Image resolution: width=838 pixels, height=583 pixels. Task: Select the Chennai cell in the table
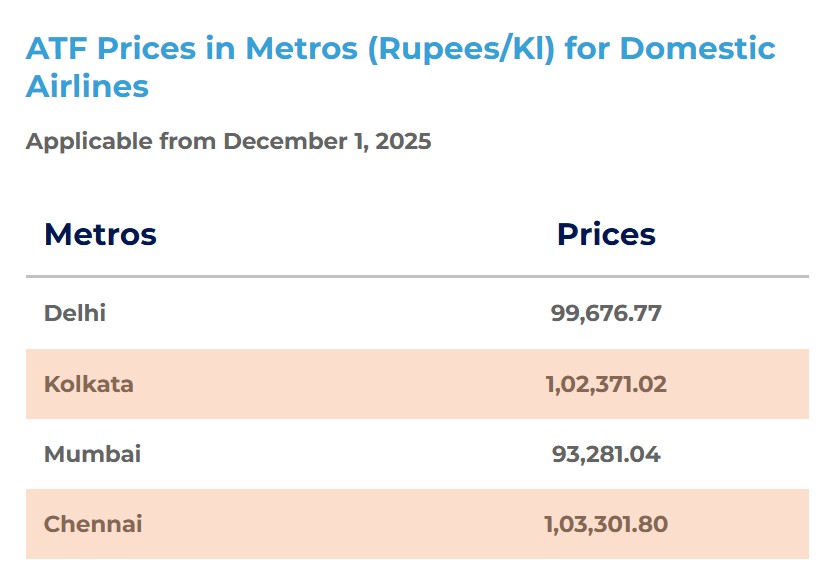(x=93, y=524)
